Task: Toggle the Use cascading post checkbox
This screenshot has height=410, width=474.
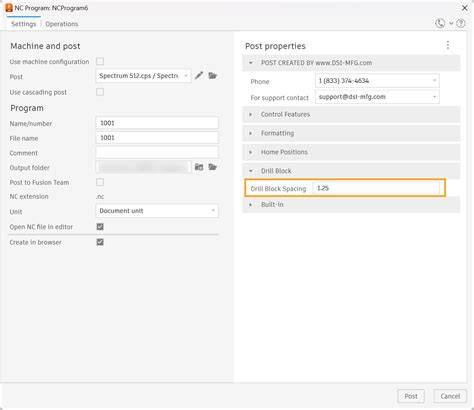Action: tap(100, 92)
